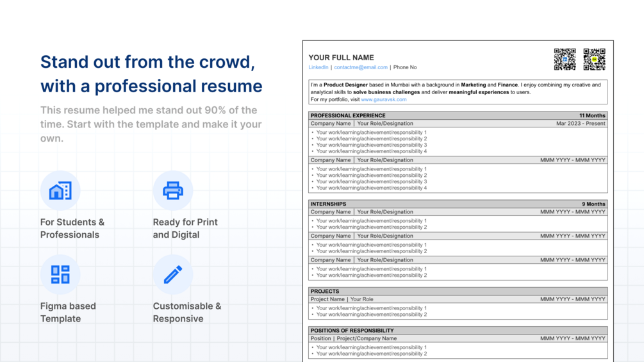
Task: Click the 'Customisable & Responsive' label
Action: point(187,312)
